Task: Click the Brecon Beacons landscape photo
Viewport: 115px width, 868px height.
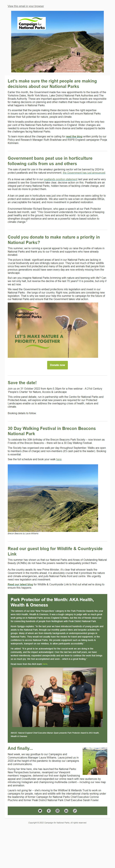Action: 53,498
